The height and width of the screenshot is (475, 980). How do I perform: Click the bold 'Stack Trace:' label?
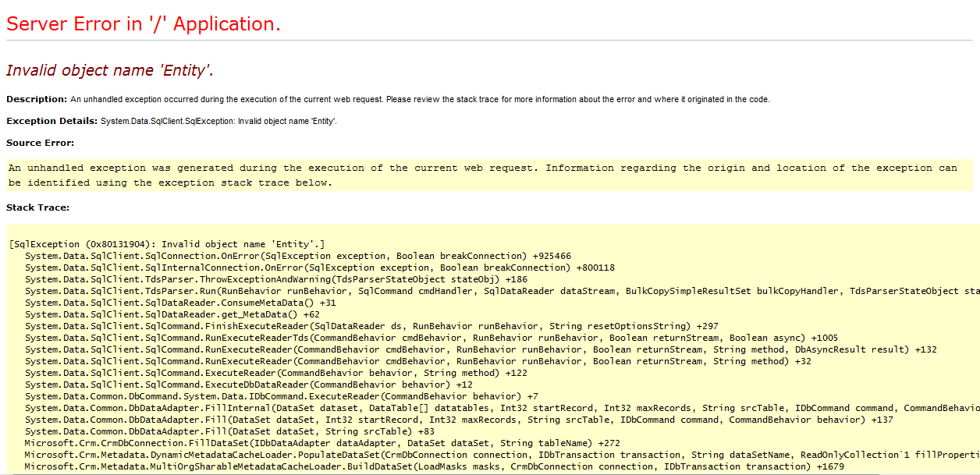[37, 207]
